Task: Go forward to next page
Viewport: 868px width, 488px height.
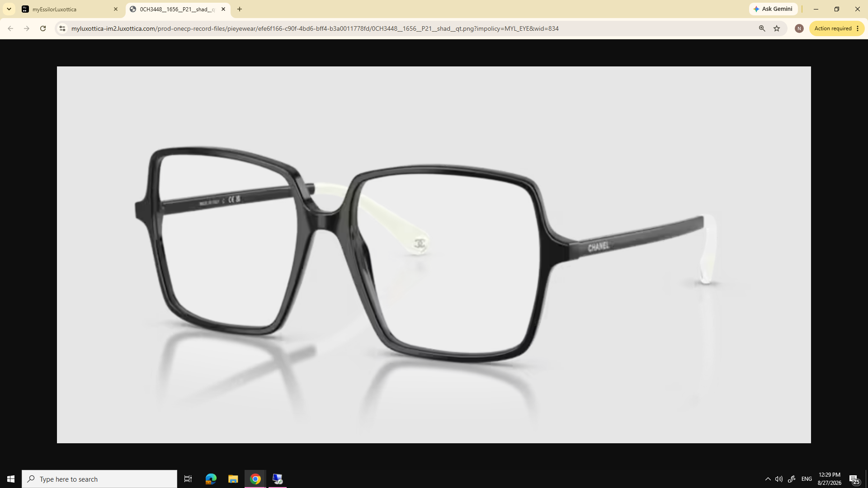Action: pyautogui.click(x=27, y=28)
